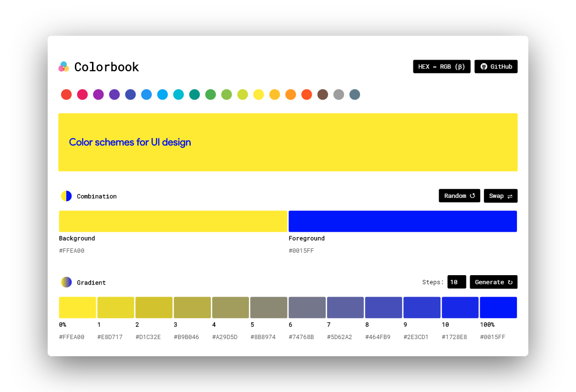
Task: Pick the indigo palette dot
Action: point(131,94)
